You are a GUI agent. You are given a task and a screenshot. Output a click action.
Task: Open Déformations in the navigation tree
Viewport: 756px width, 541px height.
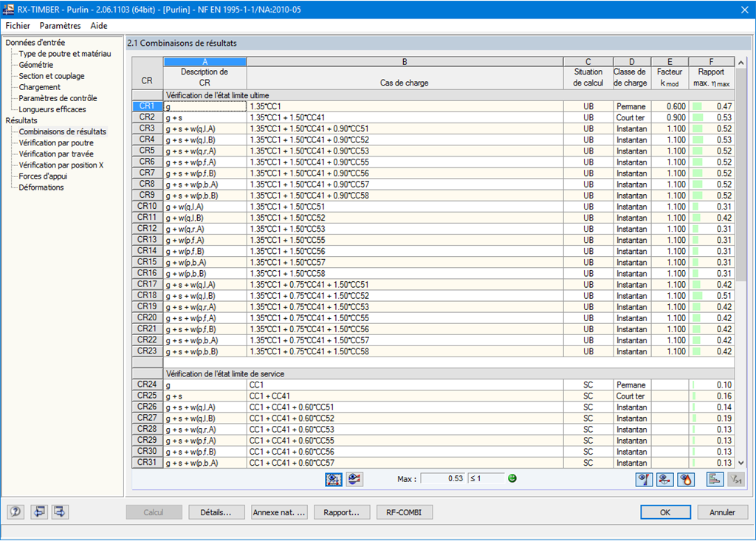pos(41,187)
